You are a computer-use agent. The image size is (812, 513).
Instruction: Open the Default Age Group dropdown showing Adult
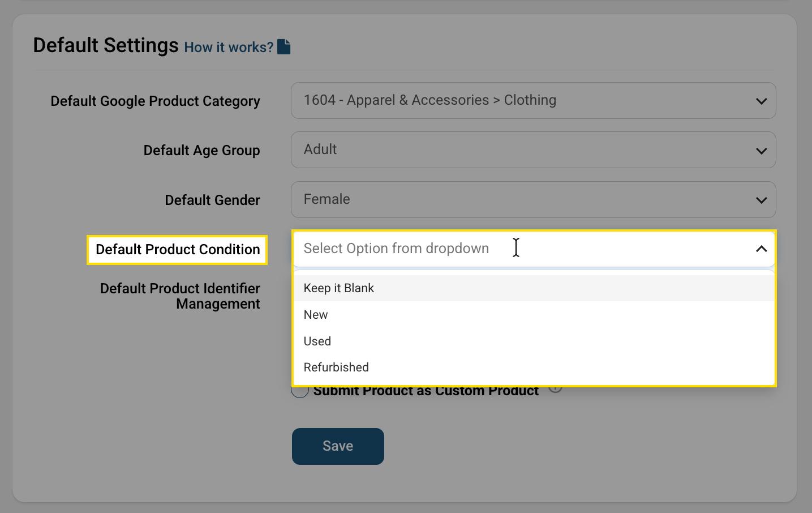(x=521, y=150)
